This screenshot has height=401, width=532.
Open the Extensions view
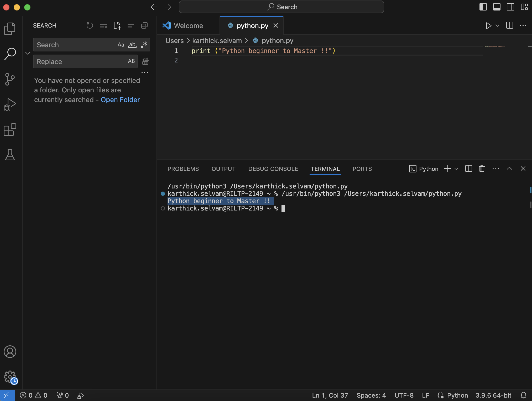click(10, 130)
